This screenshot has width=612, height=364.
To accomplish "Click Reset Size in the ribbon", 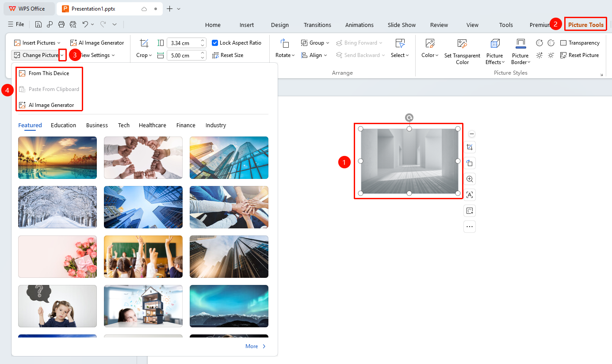I will pyautogui.click(x=228, y=55).
